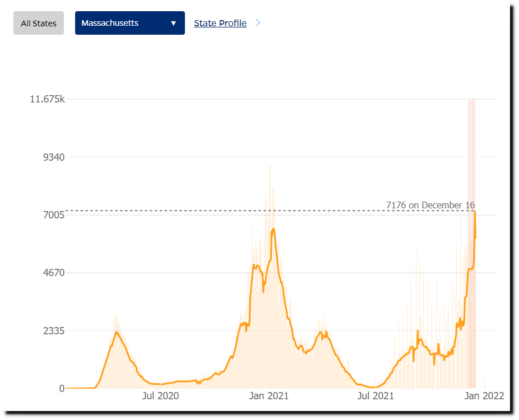Select the Jul 2021 axis label
Image resolution: width=519 pixels, height=420 pixels.
pyautogui.click(x=376, y=396)
